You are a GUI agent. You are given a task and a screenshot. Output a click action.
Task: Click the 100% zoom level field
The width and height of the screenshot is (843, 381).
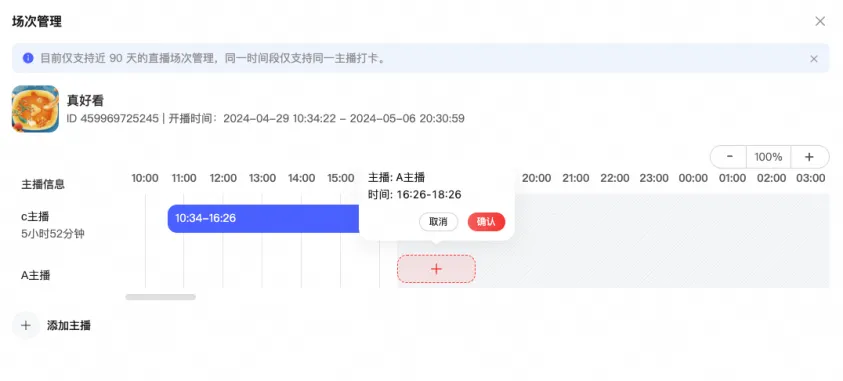(768, 157)
